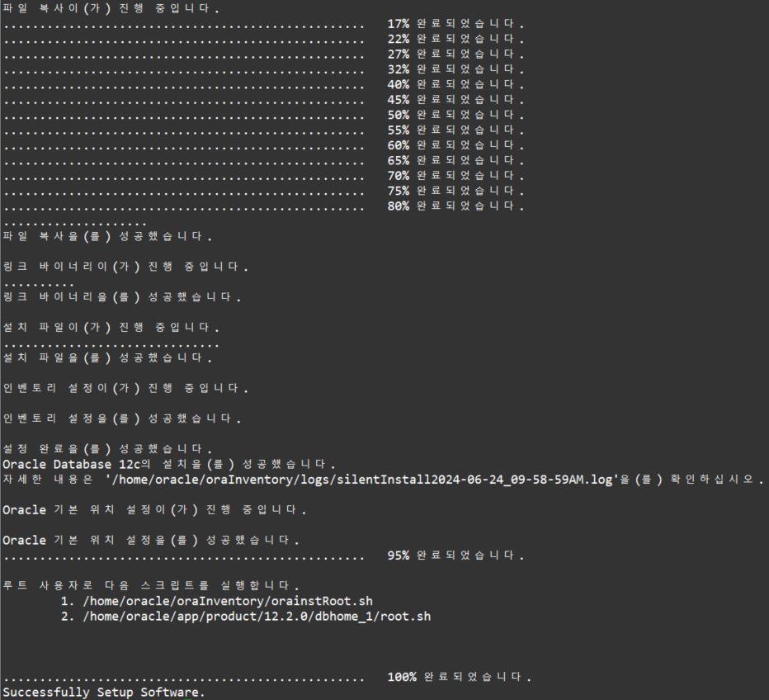The height and width of the screenshot is (700, 769).
Task: Click the orainstRoot.sh script path
Action: pyautogui.click(x=228, y=602)
